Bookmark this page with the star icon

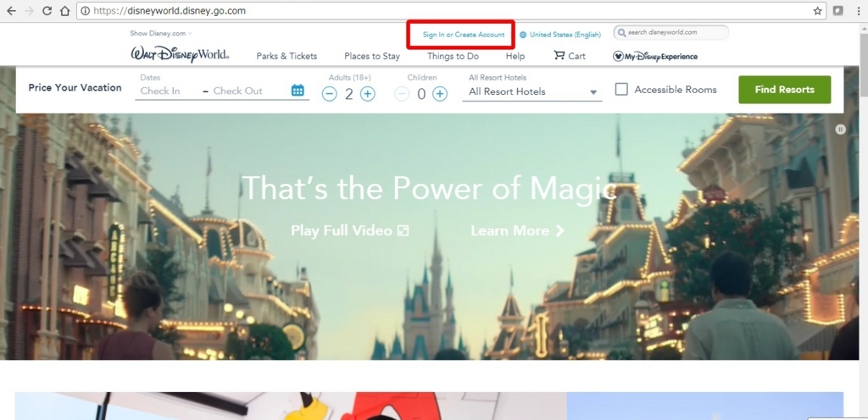817,10
